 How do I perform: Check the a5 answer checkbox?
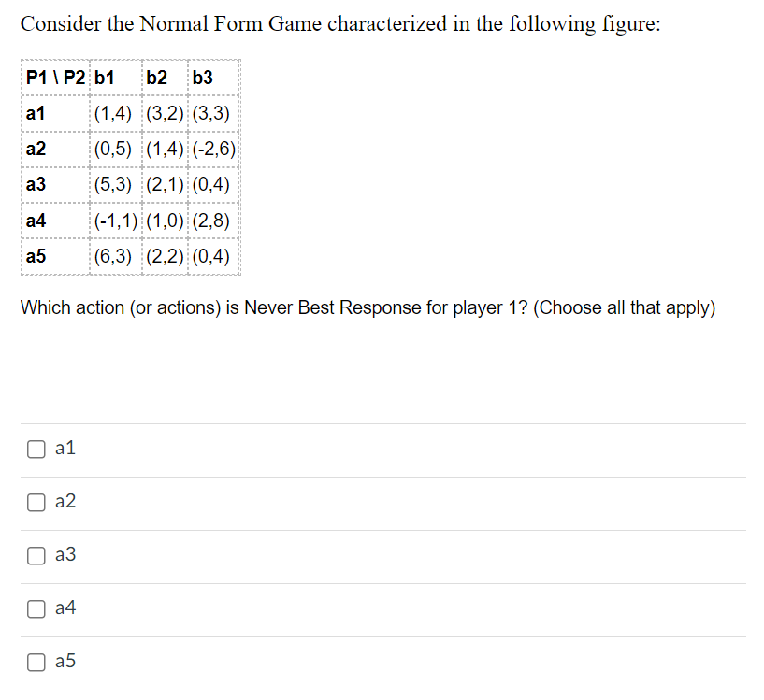[36, 662]
